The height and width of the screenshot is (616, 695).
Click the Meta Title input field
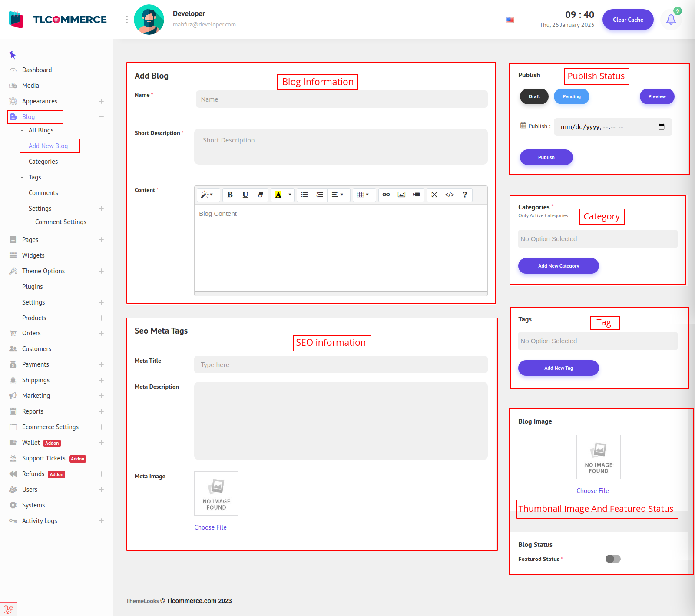pyautogui.click(x=341, y=364)
